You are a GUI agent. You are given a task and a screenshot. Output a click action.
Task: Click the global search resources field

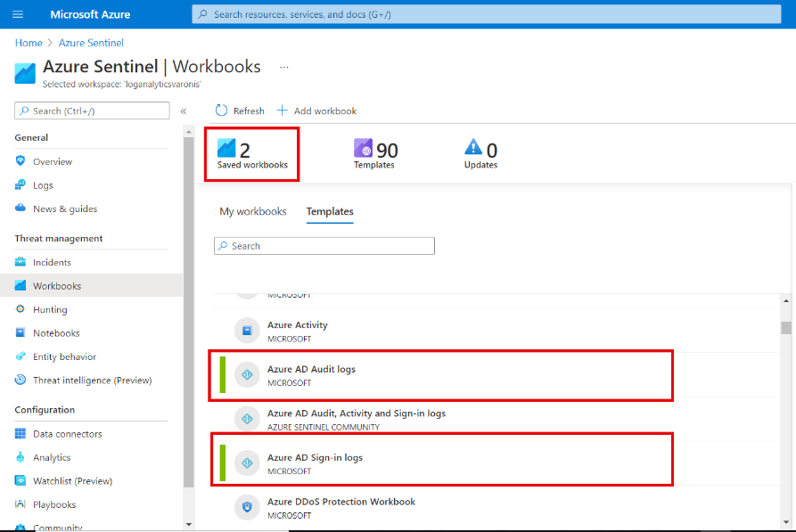(487, 14)
